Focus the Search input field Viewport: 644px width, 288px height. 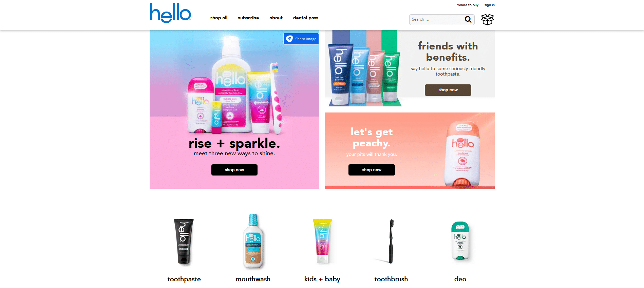(x=436, y=20)
